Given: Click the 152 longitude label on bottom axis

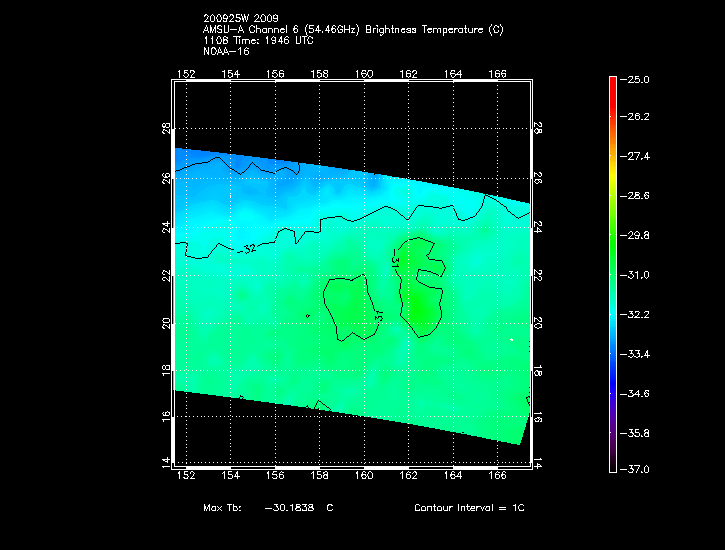Looking at the screenshot, I should [x=185, y=475].
